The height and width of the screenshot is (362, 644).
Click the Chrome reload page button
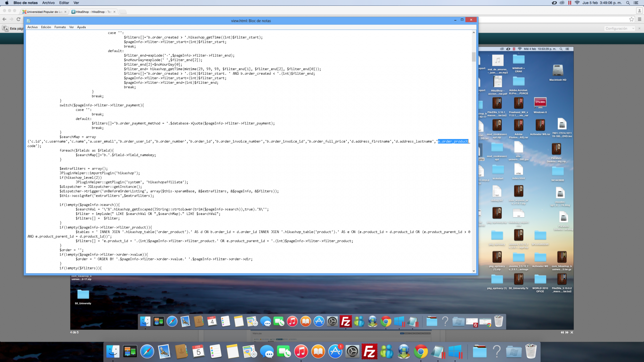tap(19, 19)
